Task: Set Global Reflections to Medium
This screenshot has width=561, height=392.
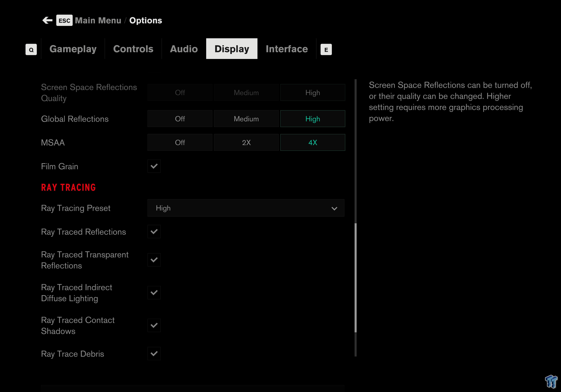Action: 246,119
